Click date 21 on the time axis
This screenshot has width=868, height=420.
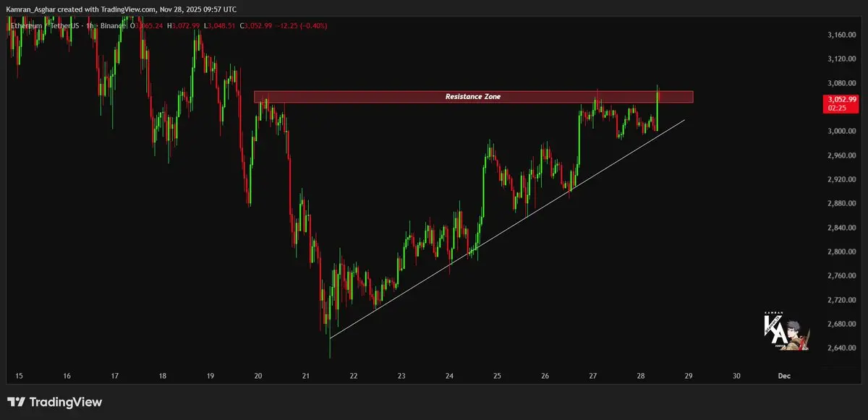point(305,376)
